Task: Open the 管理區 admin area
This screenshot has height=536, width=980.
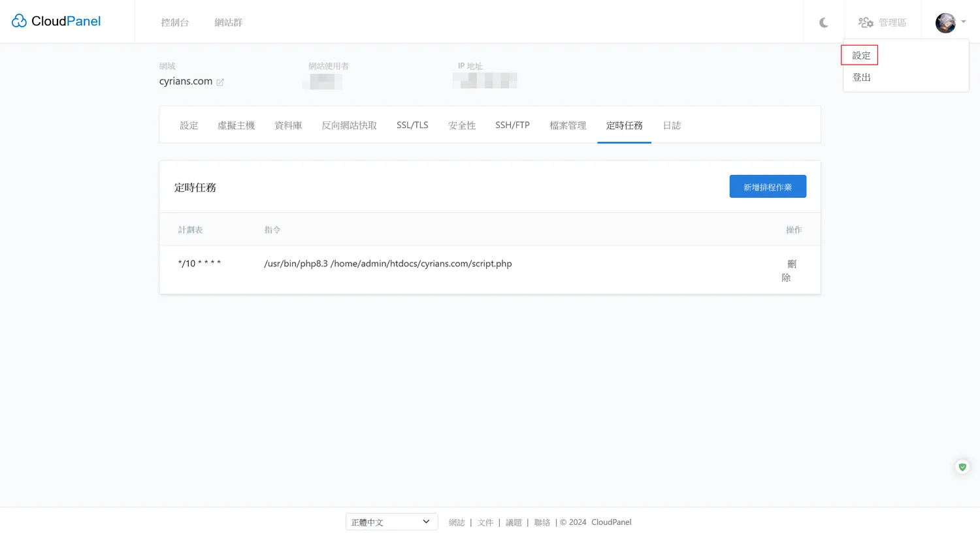Action: pos(882,22)
